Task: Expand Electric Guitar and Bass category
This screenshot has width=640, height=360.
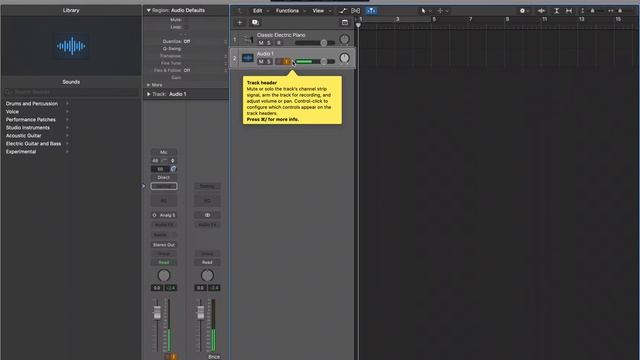Action: click(x=67, y=144)
